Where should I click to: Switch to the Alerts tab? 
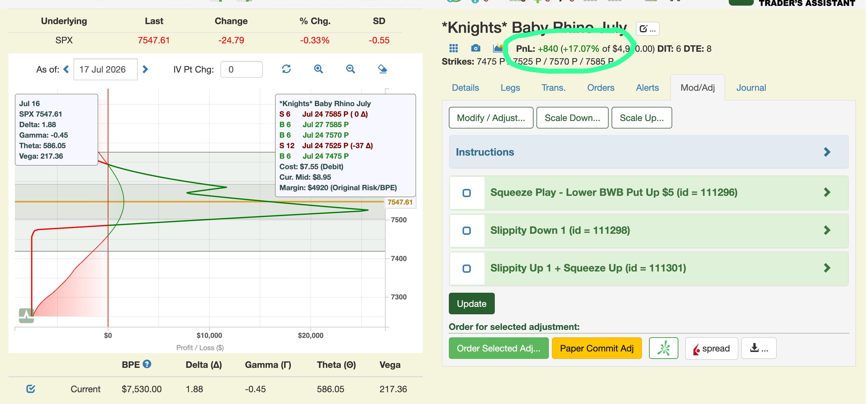(x=647, y=88)
